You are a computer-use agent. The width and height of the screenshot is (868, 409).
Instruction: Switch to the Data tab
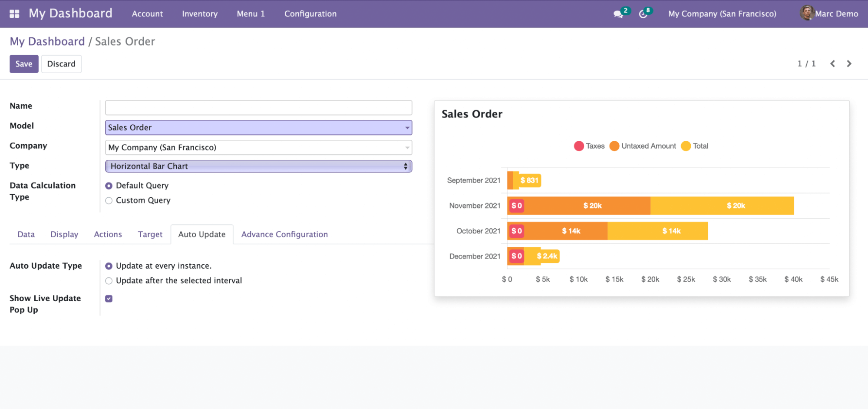point(26,234)
